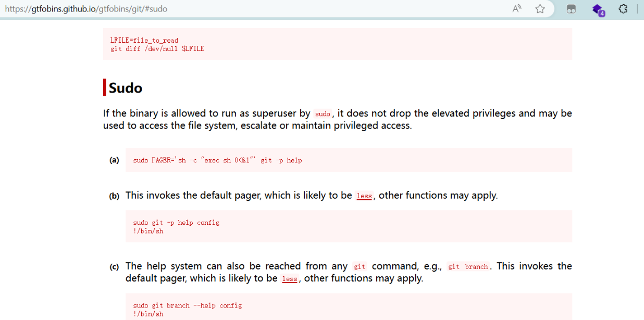Open the Extensions puzzle-piece menu

623,9
